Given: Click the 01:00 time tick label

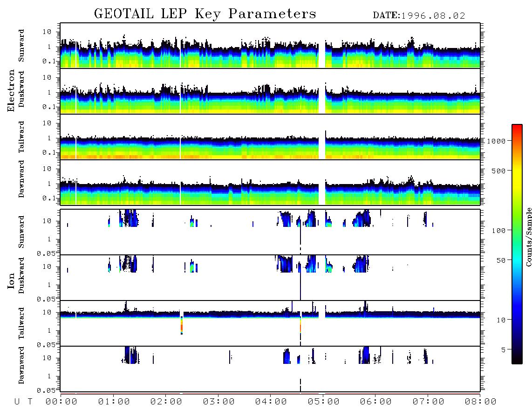Looking at the screenshot, I should tap(114, 402).
